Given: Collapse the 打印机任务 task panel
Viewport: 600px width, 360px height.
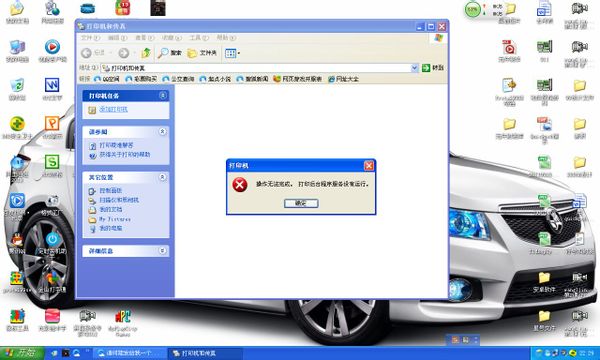Looking at the screenshot, I should pos(163,95).
